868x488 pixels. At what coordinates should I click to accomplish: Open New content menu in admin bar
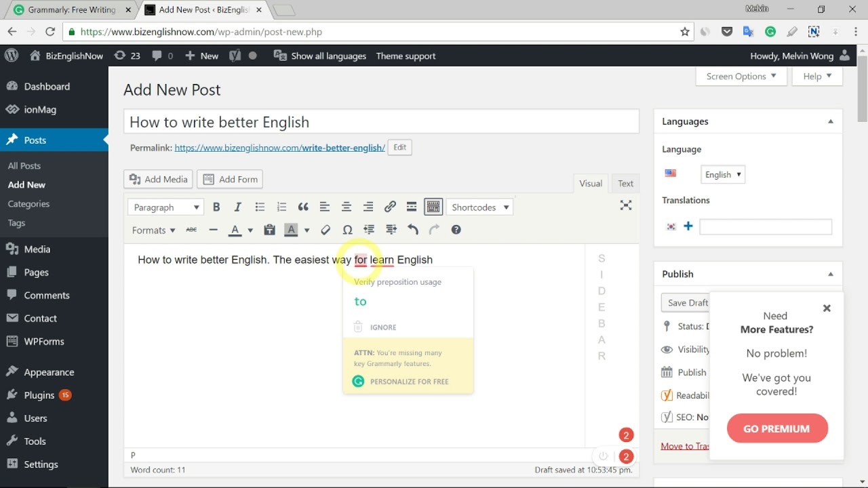[x=201, y=56]
